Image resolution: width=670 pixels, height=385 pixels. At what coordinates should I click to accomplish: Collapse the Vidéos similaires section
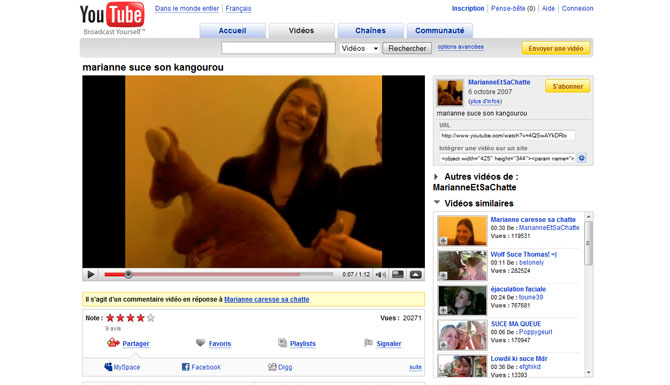tap(437, 203)
